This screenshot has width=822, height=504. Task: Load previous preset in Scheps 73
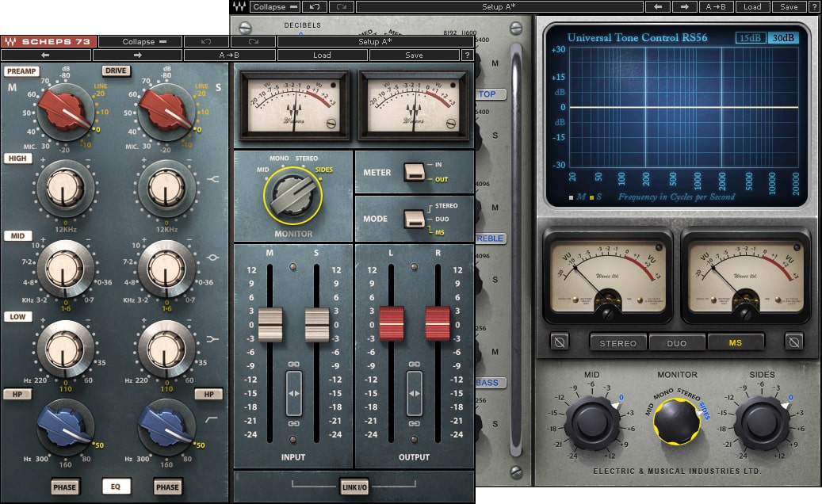coord(46,55)
